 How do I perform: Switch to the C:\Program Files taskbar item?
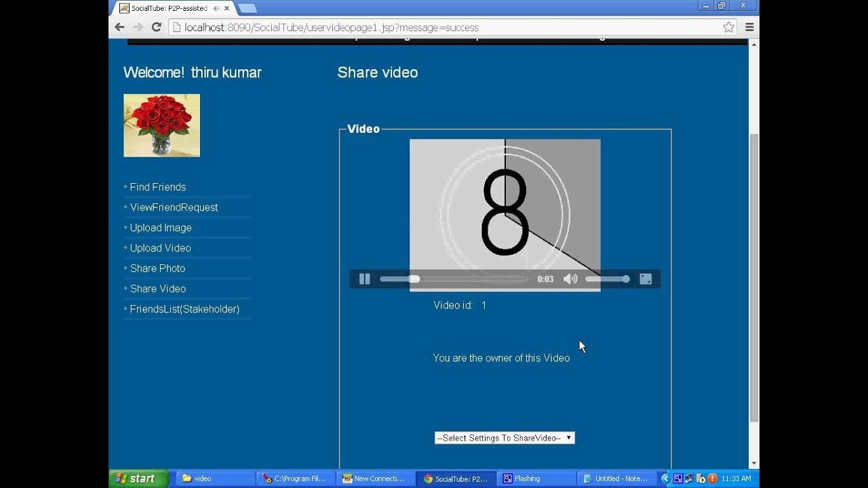(296, 479)
